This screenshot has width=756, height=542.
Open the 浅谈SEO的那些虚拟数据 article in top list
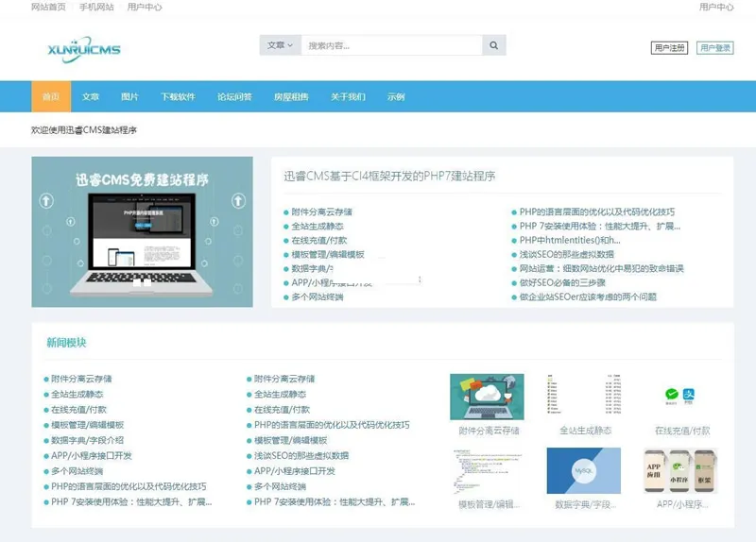point(566,254)
